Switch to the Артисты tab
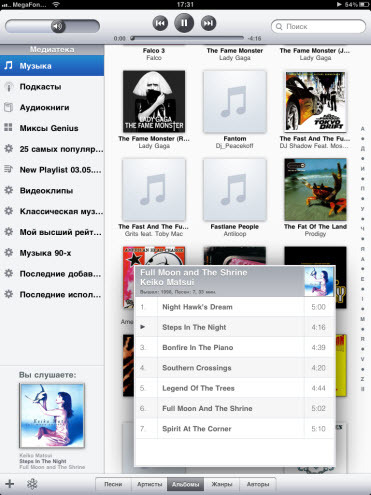This screenshot has height=495, width=371. [x=149, y=484]
